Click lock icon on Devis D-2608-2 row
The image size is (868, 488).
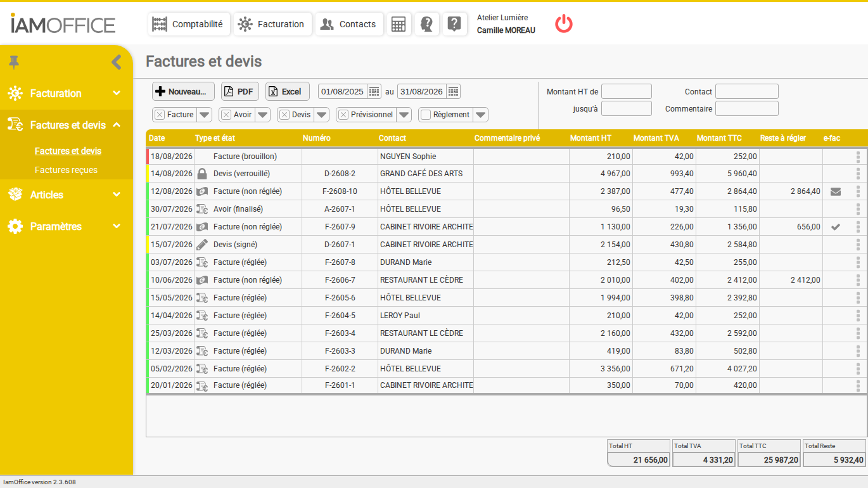(x=202, y=173)
